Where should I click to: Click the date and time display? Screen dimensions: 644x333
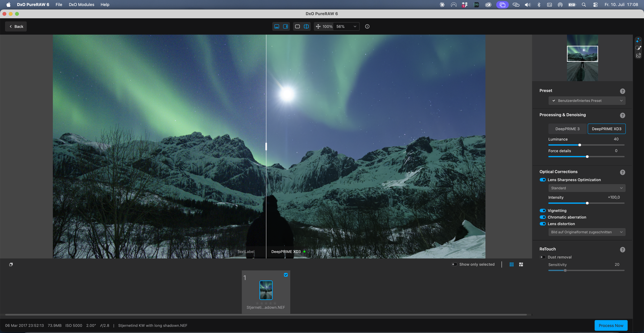point(621,5)
